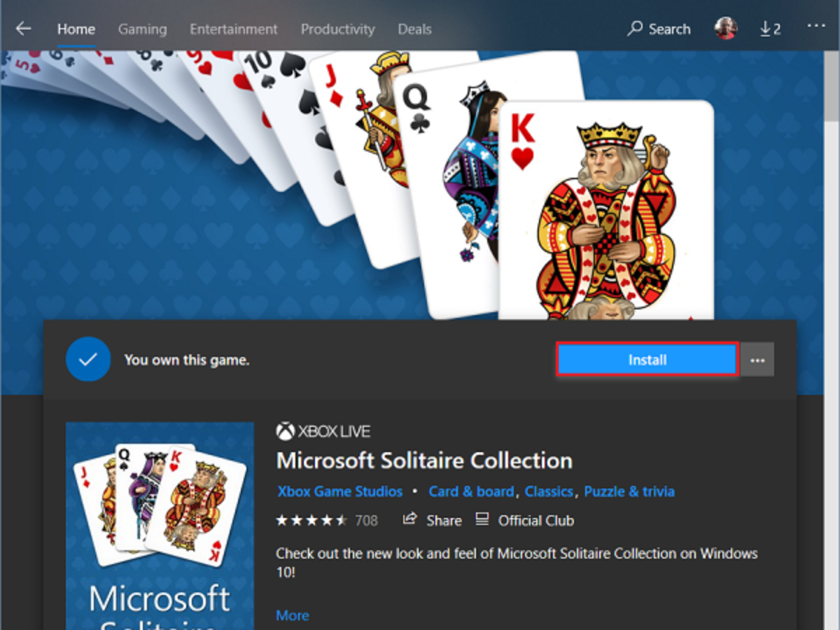Click the Xbox Live logo

pyautogui.click(x=323, y=431)
